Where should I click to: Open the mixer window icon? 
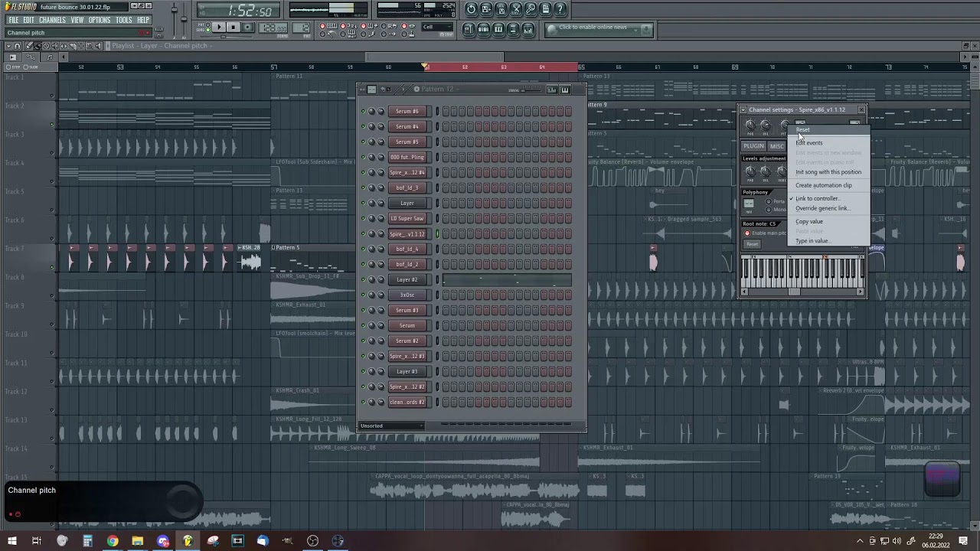pyautogui.click(x=528, y=29)
